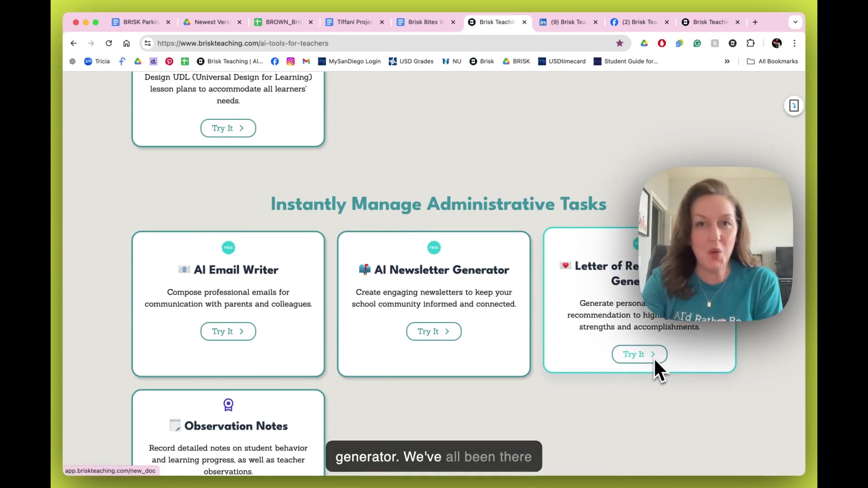868x488 pixels.
Task: Open site information icon in address bar
Action: [147, 43]
